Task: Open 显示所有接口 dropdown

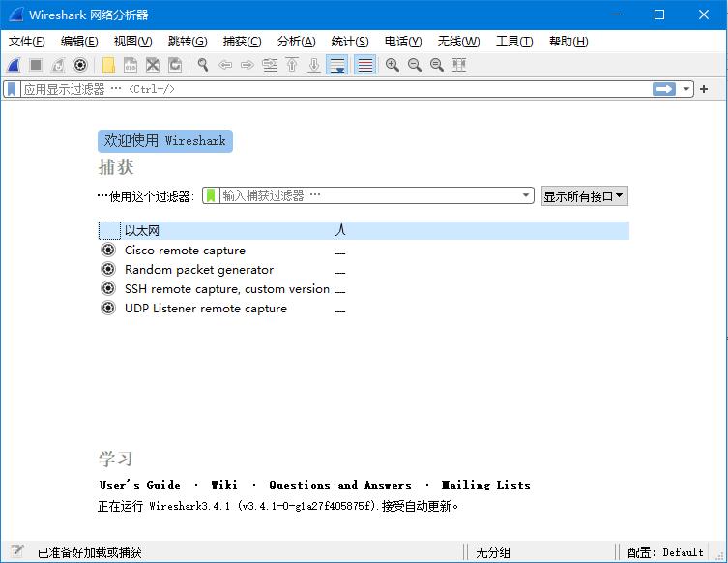Action: (585, 196)
